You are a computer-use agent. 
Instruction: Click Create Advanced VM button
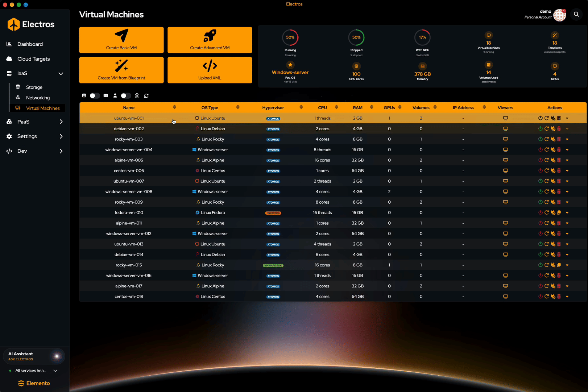pos(210,40)
